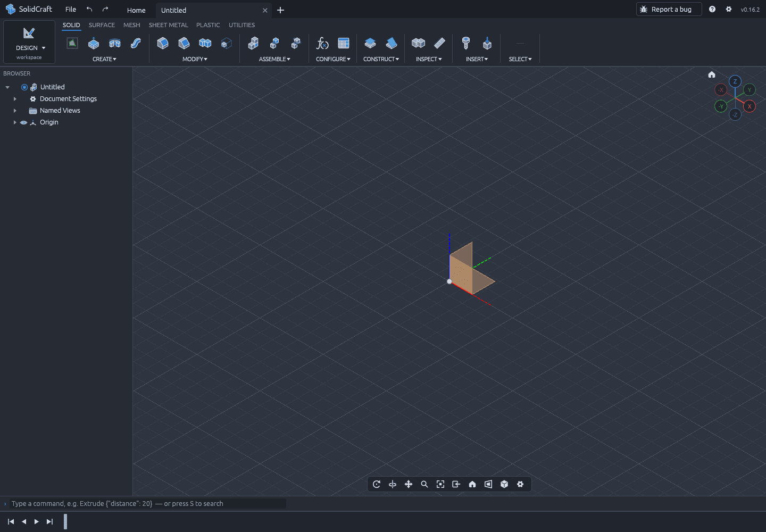Switch to the SHEET METAL tab
The width and height of the screenshot is (766, 532).
169,25
